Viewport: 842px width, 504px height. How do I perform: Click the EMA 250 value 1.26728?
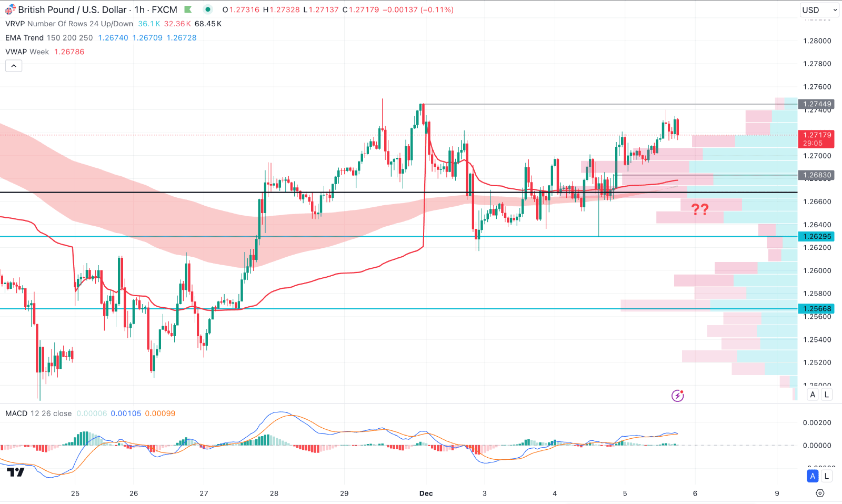tap(182, 38)
